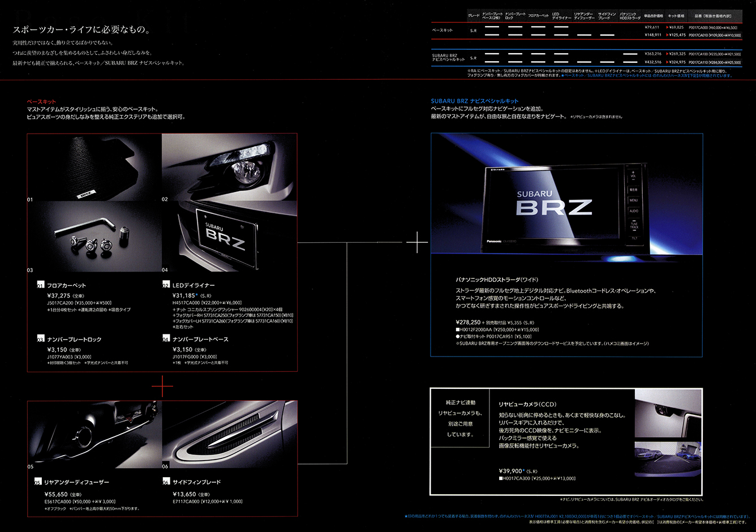Click the white plus sign beside the navi kit
Image resolution: width=756 pixels, height=532 pixels.
(x=417, y=242)
